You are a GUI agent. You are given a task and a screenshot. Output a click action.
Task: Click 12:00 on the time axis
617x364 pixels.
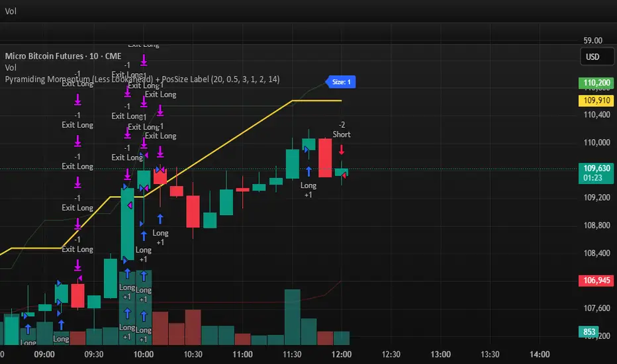pyautogui.click(x=342, y=355)
